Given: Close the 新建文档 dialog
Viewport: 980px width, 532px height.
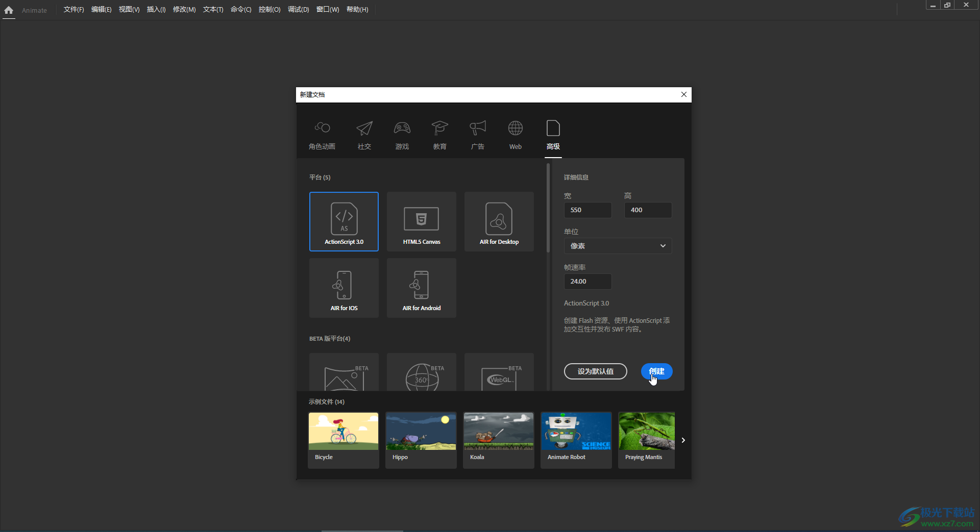Looking at the screenshot, I should (684, 94).
